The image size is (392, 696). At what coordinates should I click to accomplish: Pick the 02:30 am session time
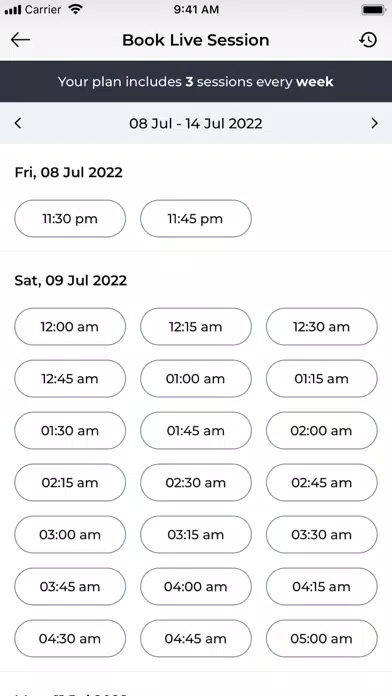196,482
